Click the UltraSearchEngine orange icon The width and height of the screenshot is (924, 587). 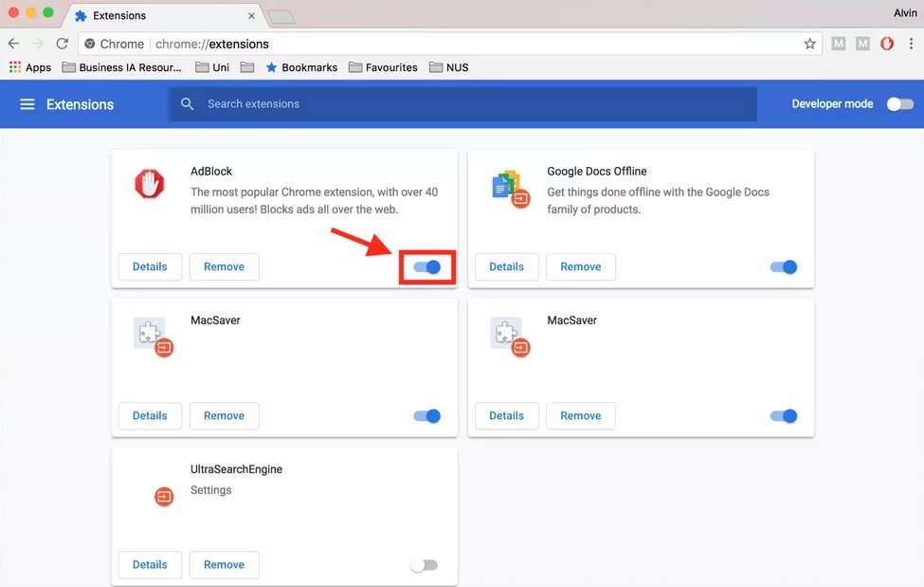pyautogui.click(x=164, y=497)
